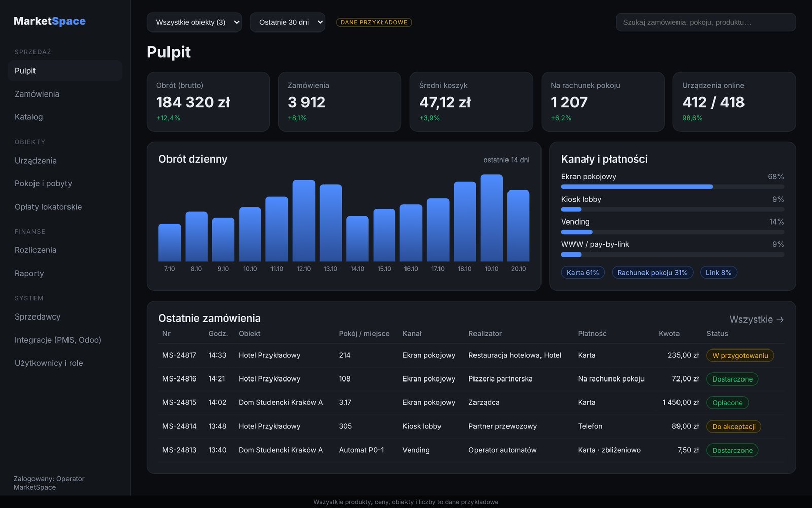Viewport: 812px width, 508px height.
Task: Click the MarketSpace logo
Action: [50, 21]
